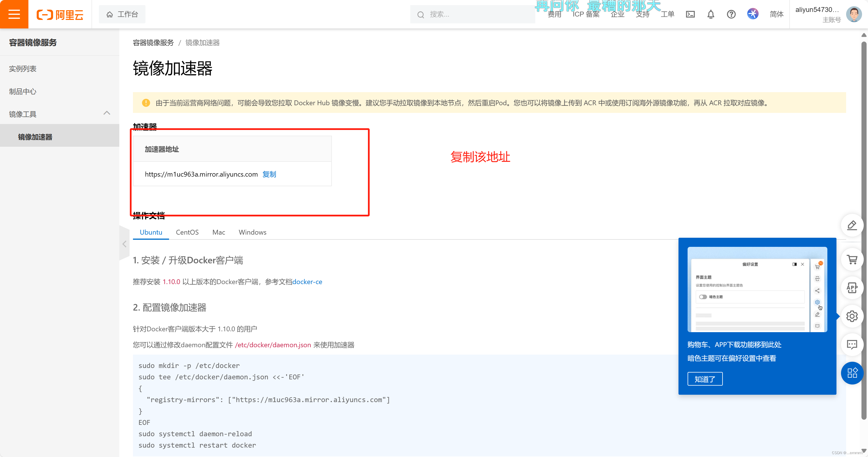Switch language via 简体
This screenshot has width=868, height=457.
[x=776, y=14]
